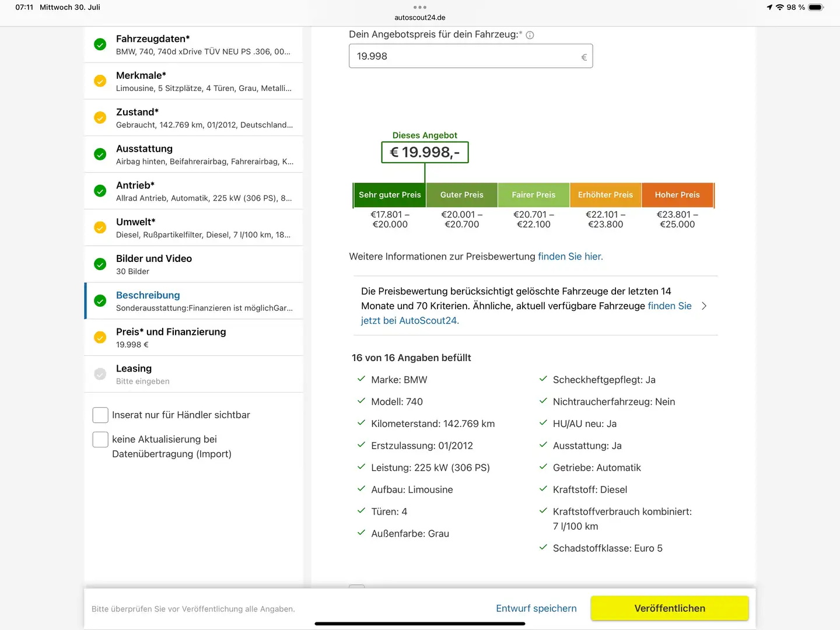Click the yellow status icon beside Zustand
Viewport: 840px width, 630px height.
point(100,118)
